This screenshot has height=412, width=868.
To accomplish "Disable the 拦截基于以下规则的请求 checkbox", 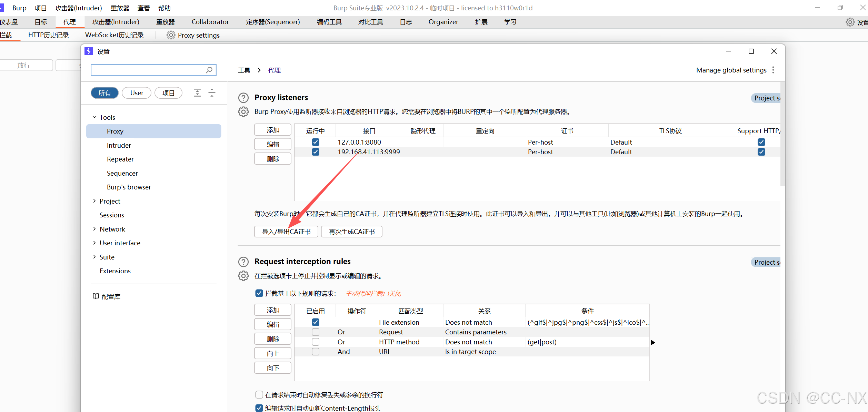I will point(259,293).
